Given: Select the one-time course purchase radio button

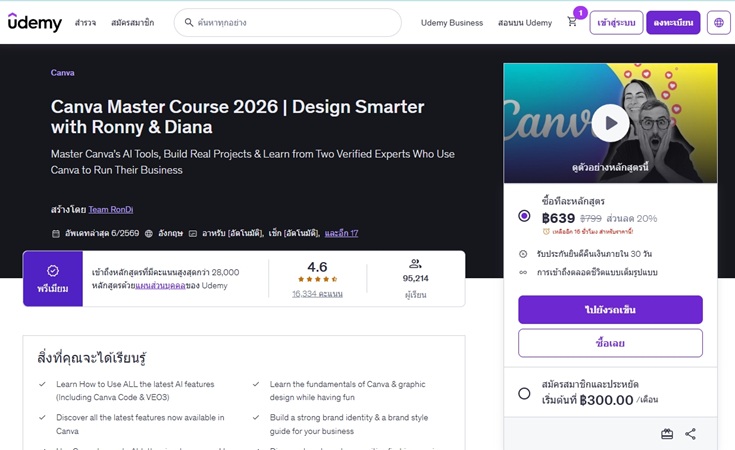Looking at the screenshot, I should click(525, 216).
